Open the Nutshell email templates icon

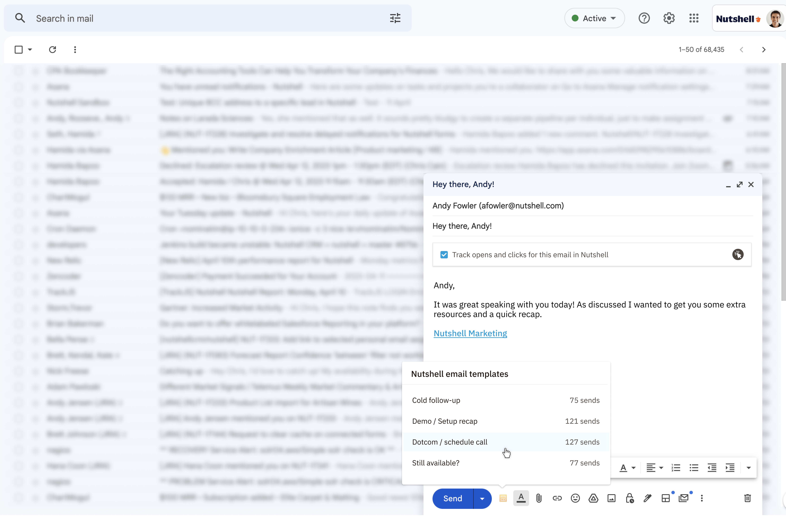(503, 498)
